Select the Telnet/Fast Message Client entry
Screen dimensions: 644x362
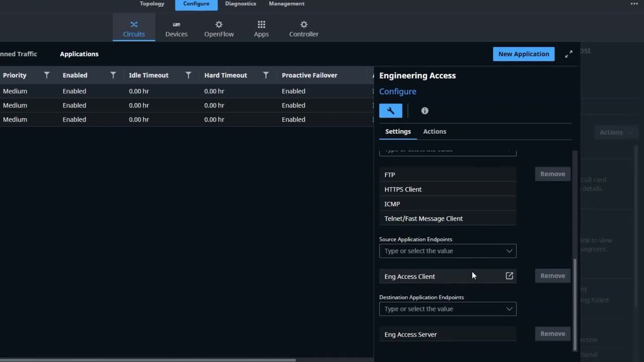coord(423,219)
